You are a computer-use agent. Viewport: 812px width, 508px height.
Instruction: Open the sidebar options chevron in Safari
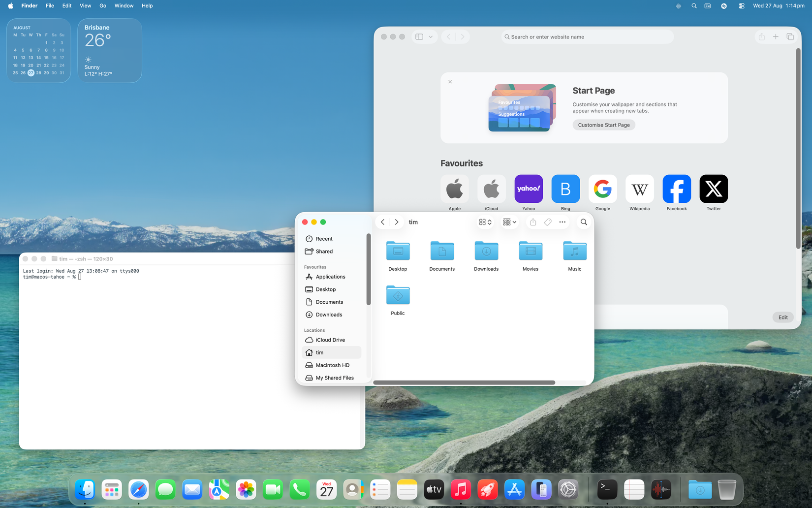pyautogui.click(x=431, y=36)
